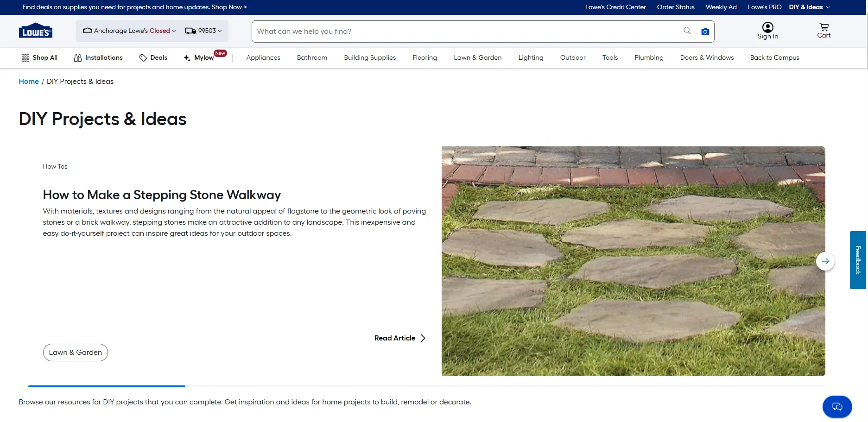Select the camera visual search icon
This screenshot has height=422, width=868.
705,31
